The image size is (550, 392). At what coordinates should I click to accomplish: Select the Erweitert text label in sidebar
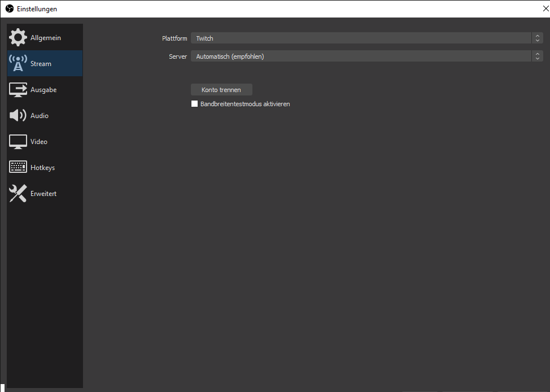[x=43, y=194]
